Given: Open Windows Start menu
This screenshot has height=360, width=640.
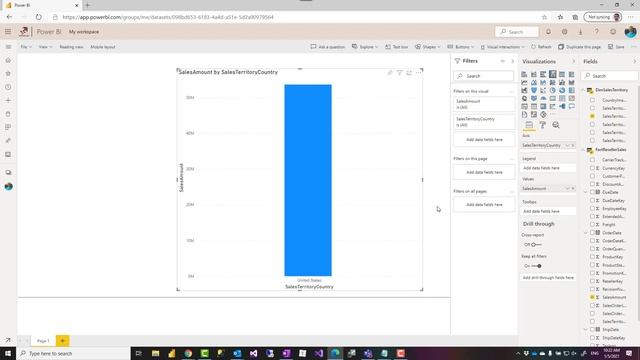Looking at the screenshot, I should click(x=8, y=353).
